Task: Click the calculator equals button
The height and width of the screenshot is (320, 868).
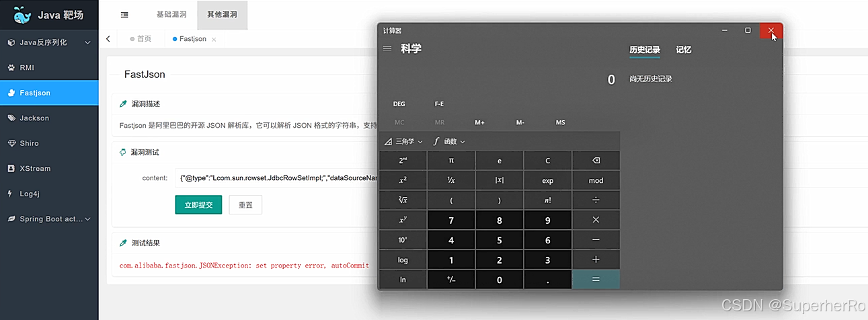Action: click(x=596, y=280)
